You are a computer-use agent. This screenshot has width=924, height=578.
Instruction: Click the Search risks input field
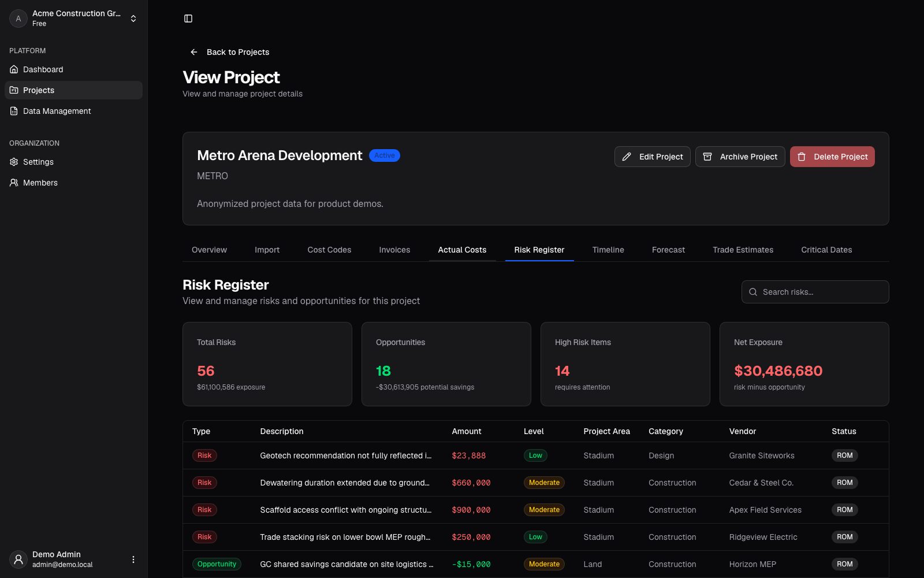click(x=815, y=292)
